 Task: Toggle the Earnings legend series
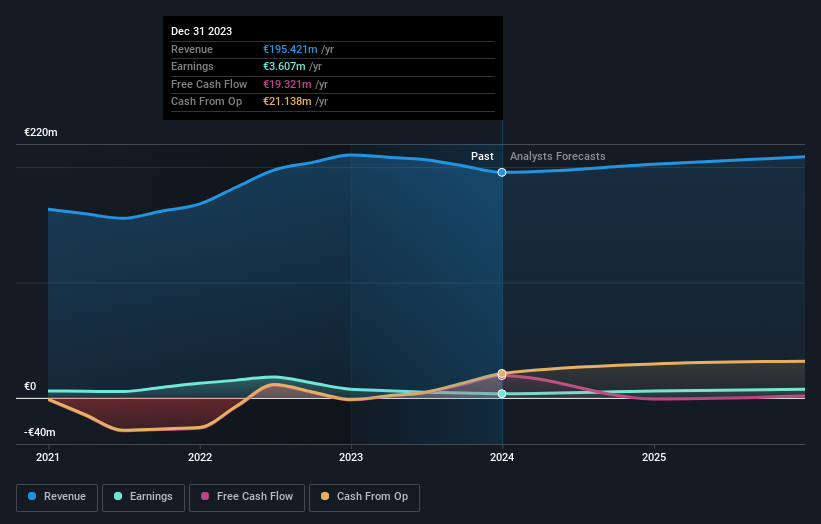click(143, 497)
